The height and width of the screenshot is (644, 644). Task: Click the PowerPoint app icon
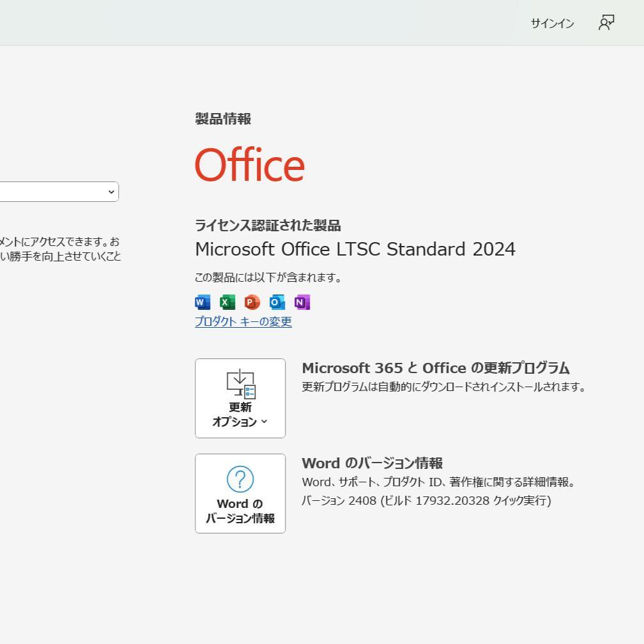252,302
